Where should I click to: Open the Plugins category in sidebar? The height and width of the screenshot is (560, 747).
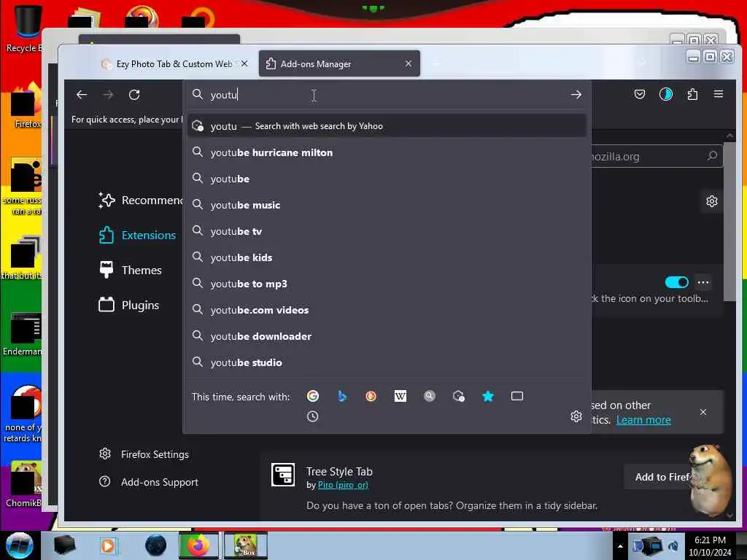pyautogui.click(x=128, y=305)
